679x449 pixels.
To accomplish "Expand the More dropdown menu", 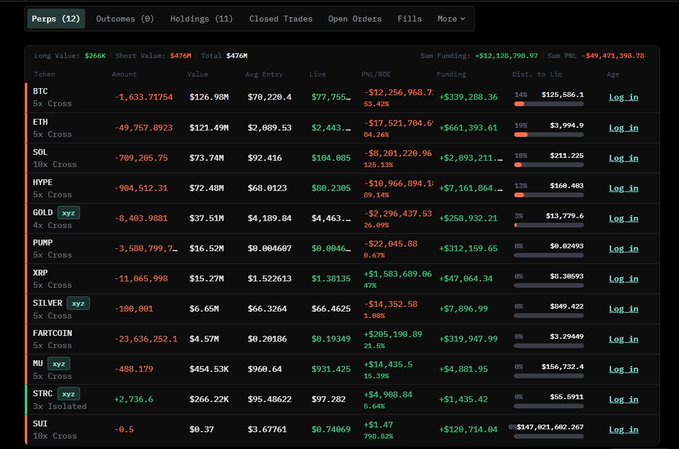I will pos(451,19).
